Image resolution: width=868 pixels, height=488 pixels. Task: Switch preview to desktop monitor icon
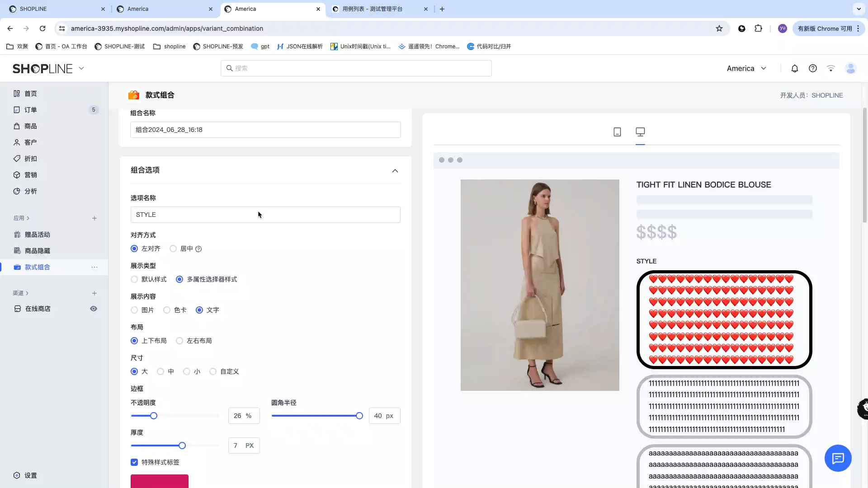click(640, 132)
